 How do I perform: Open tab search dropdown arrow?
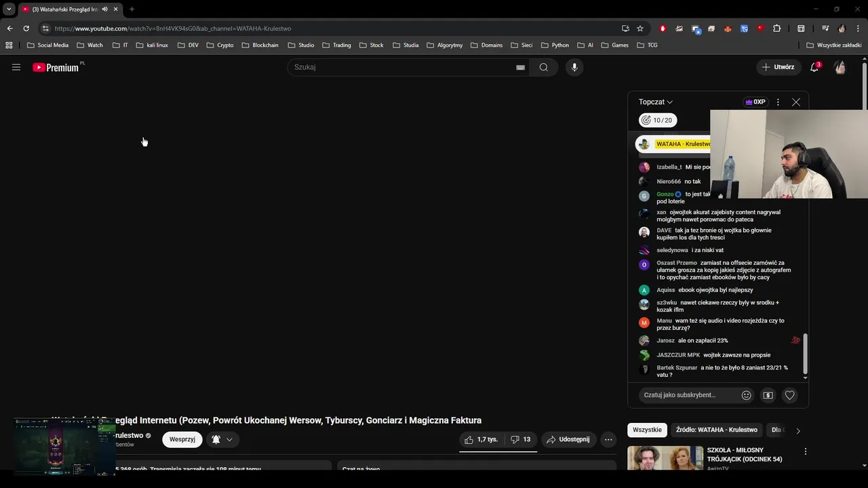(9, 9)
